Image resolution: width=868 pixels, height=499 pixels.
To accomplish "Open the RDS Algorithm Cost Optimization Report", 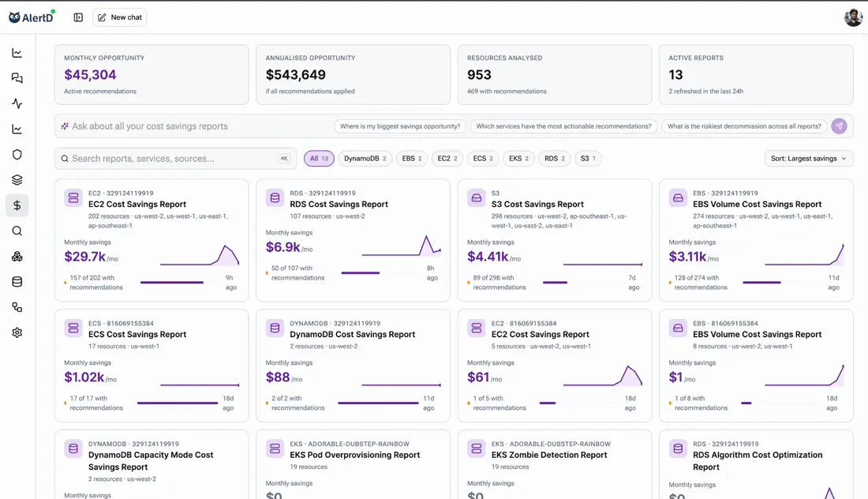I will click(756, 464).
